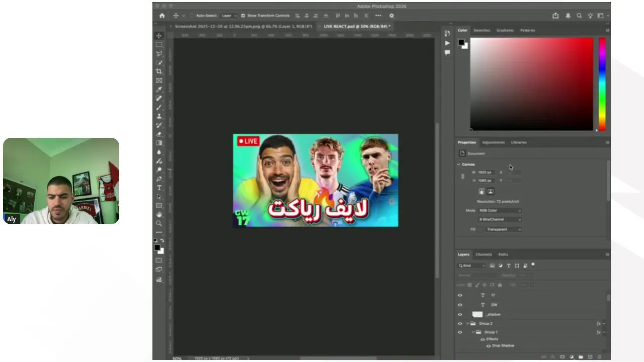The image size is (644, 362).
Task: Hide the Group 2 layer group
Action: click(460, 323)
